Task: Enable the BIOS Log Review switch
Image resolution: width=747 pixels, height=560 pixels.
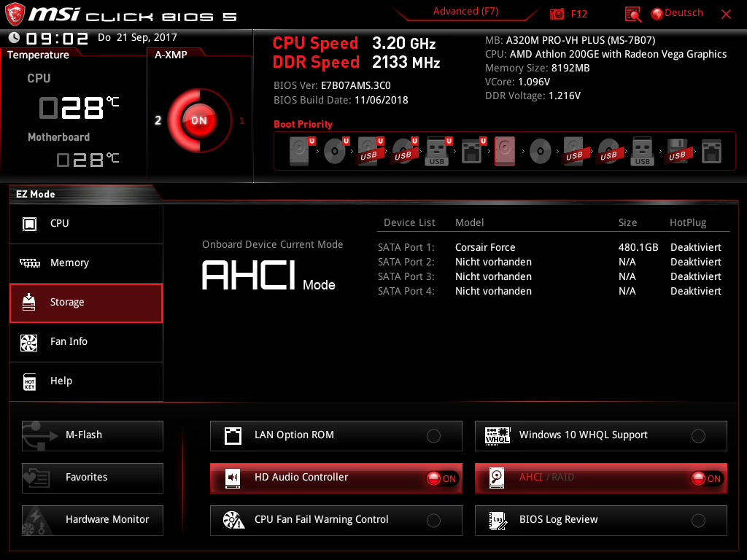Action: 698,521
